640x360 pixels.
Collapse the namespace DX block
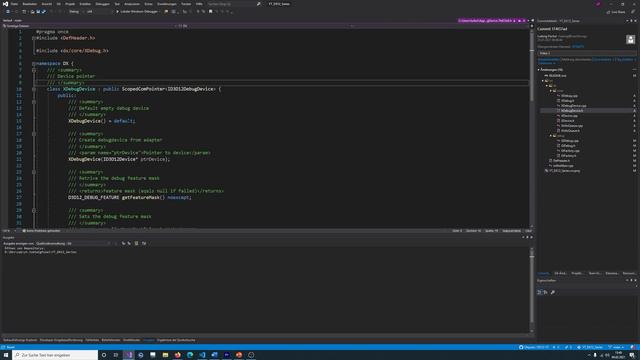pyautogui.click(x=34, y=63)
